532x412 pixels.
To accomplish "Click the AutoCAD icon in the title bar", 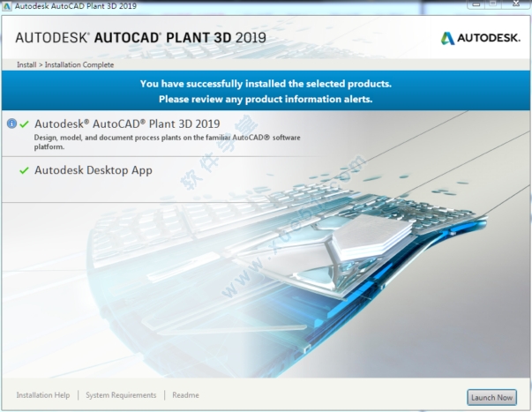I will click(x=7, y=6).
